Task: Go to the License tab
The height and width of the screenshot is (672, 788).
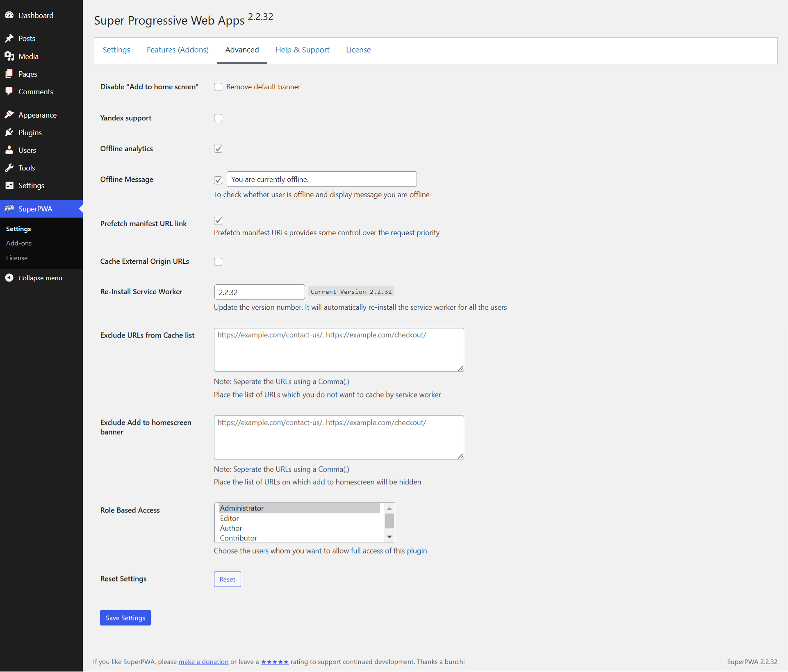Action: click(x=358, y=50)
